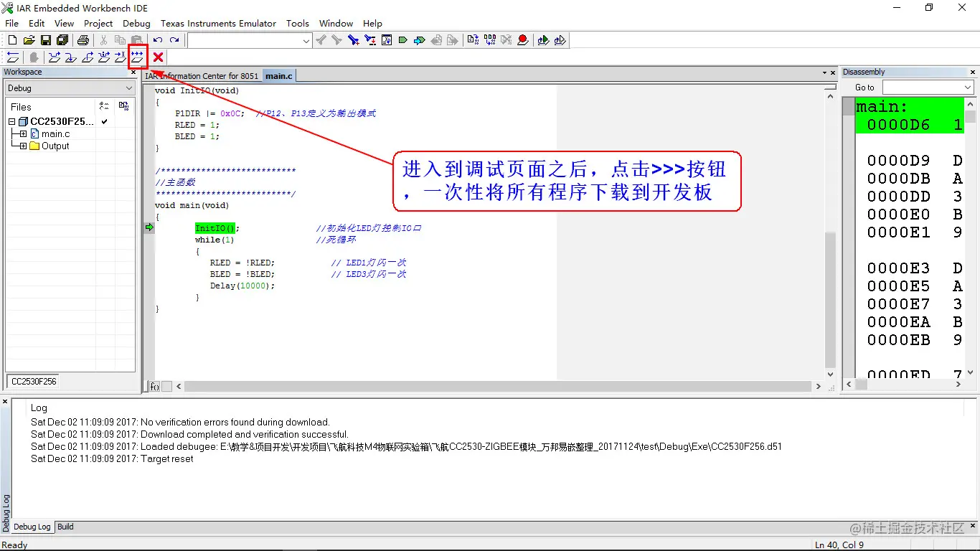Viewport: 980px width, 551px height.
Task: Redo the last undone edit
Action: 174,40
